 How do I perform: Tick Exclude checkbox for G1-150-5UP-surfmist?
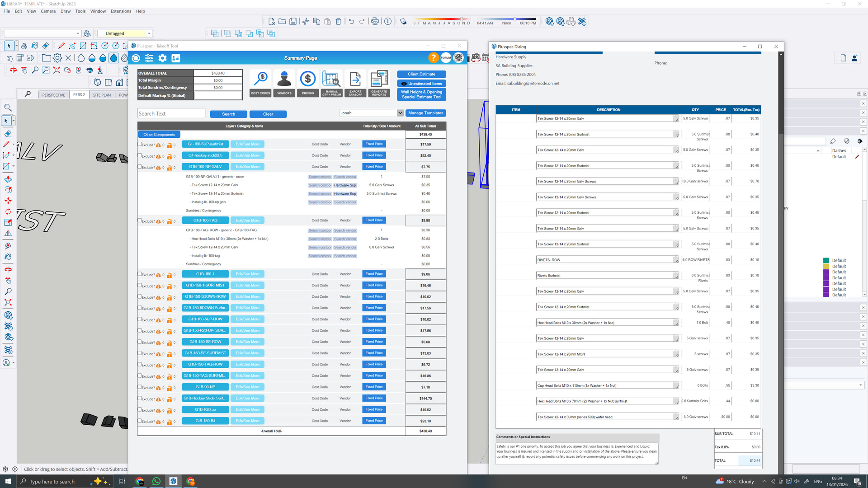coord(140,144)
